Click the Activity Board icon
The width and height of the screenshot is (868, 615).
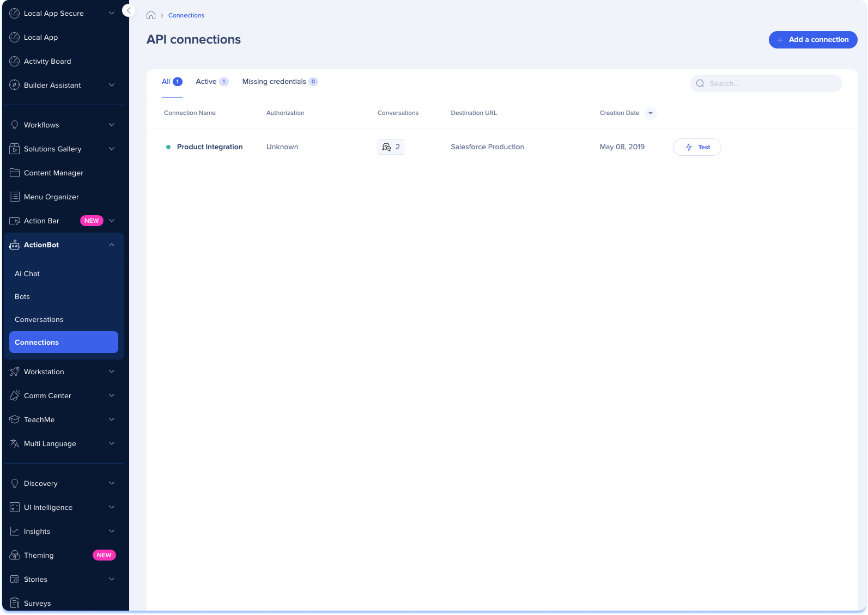tap(15, 62)
